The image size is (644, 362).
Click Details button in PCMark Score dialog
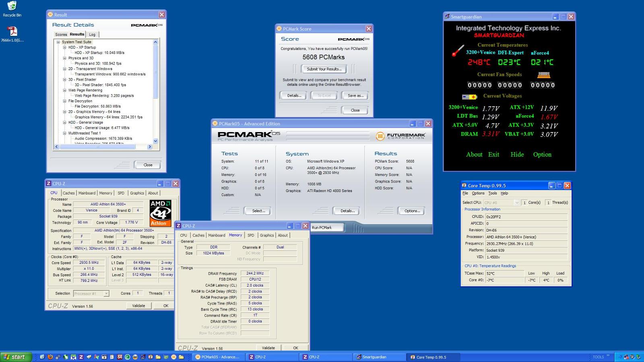294,95
